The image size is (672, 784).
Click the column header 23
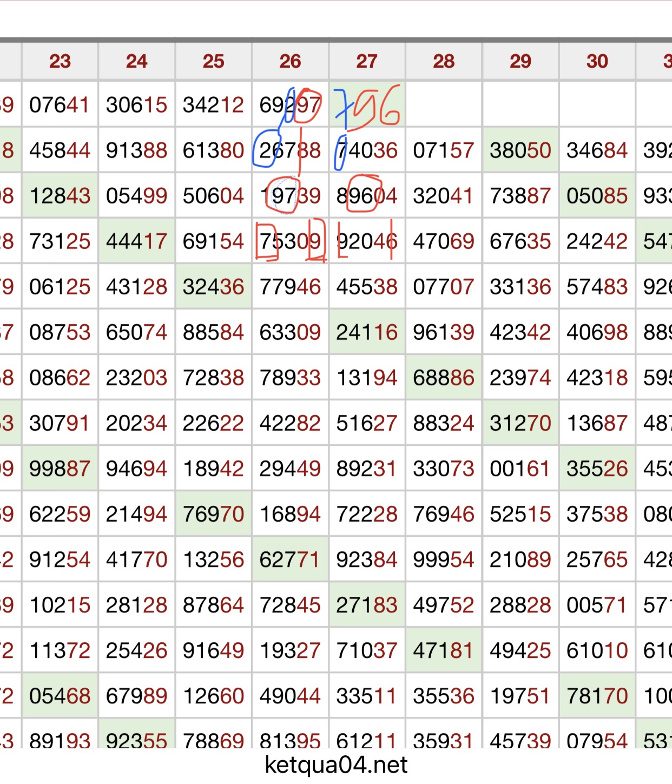(x=60, y=61)
